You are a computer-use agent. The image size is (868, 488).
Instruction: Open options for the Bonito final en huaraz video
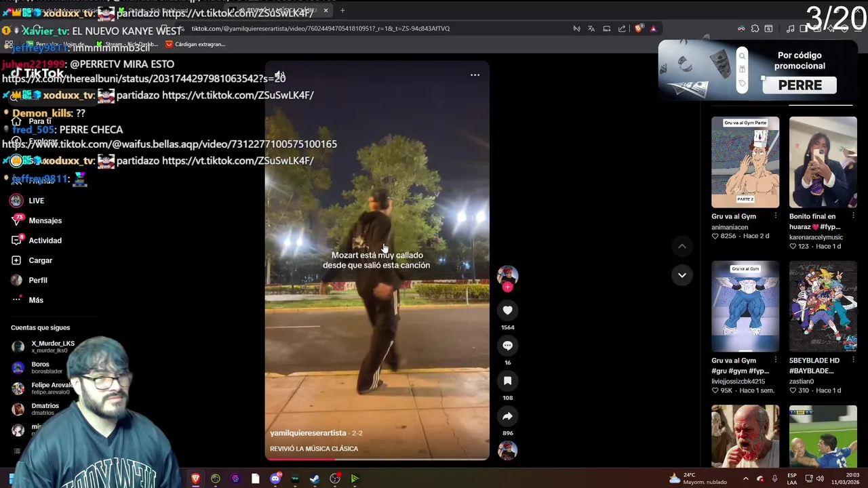tap(853, 216)
